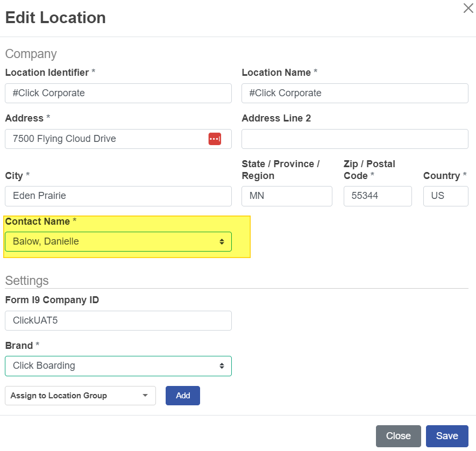The image size is (476, 451).
Task: Click the blue Add button
Action: (x=183, y=396)
